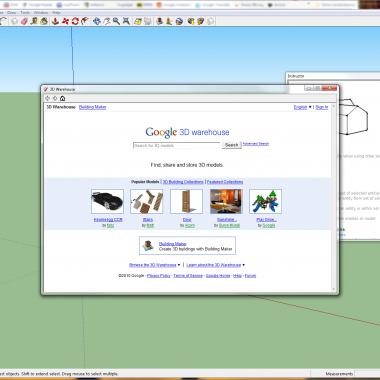This screenshot has width=380, height=380.
Task: Click the Door model name link
Action: (187, 220)
